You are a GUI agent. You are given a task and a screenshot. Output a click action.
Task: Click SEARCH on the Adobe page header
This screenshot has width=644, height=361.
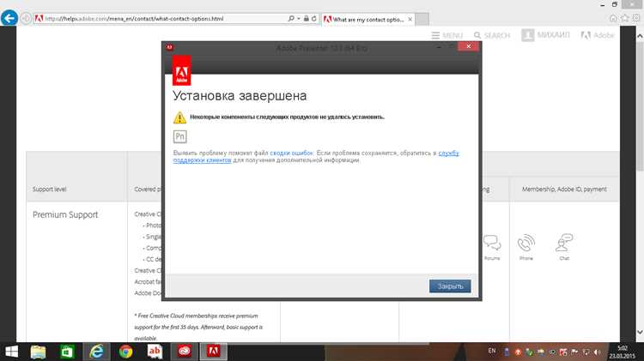[x=492, y=36]
